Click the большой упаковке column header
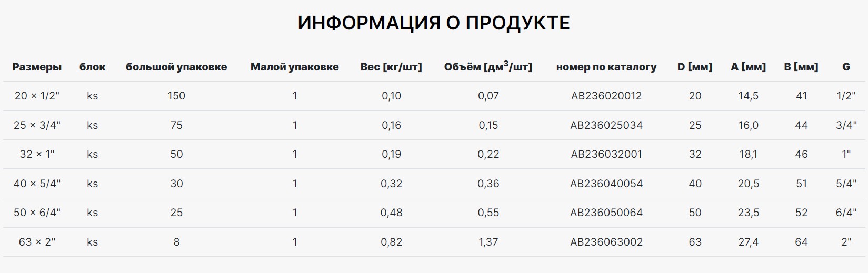The width and height of the screenshot is (868, 273). point(176,67)
